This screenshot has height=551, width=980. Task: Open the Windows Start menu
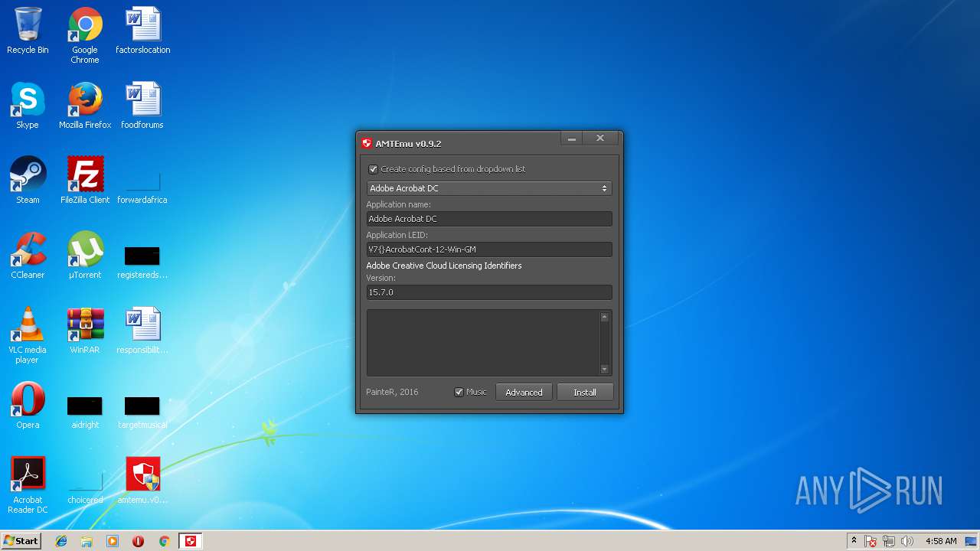pos(21,541)
